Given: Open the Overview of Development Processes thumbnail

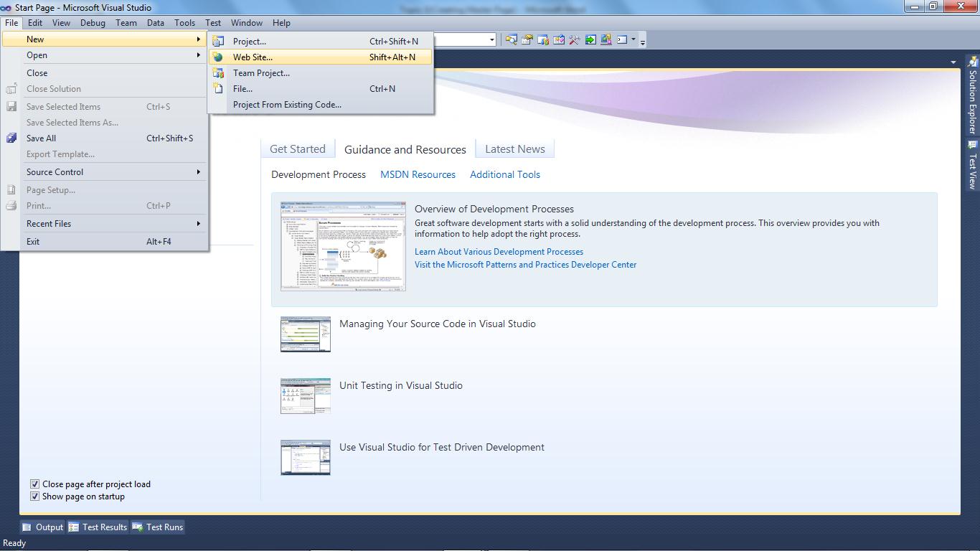Looking at the screenshot, I should pos(343,246).
